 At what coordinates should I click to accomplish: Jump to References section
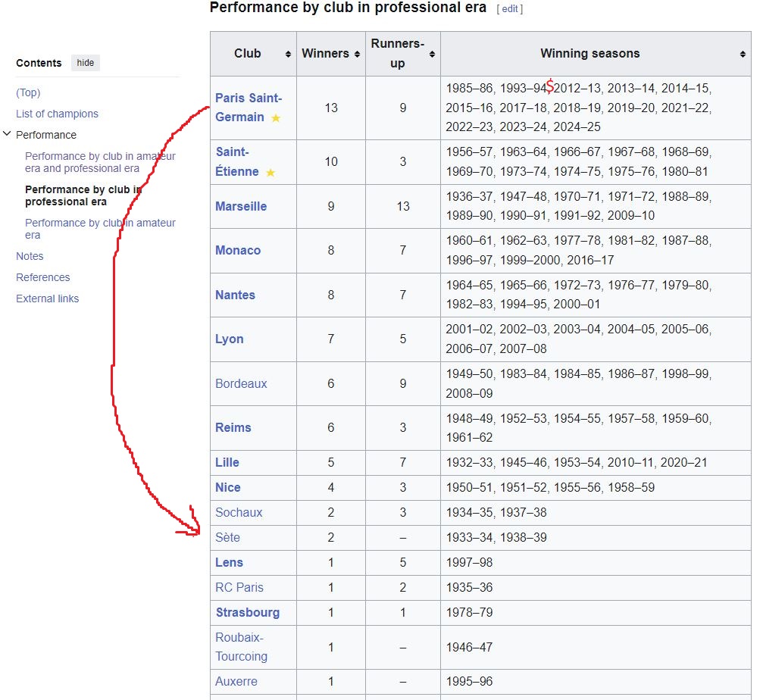click(43, 277)
